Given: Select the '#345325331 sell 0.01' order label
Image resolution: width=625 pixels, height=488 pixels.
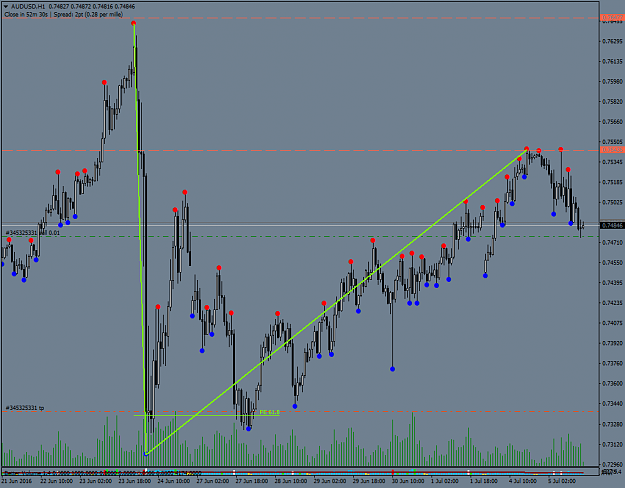Looking at the screenshot, I should (x=33, y=232).
